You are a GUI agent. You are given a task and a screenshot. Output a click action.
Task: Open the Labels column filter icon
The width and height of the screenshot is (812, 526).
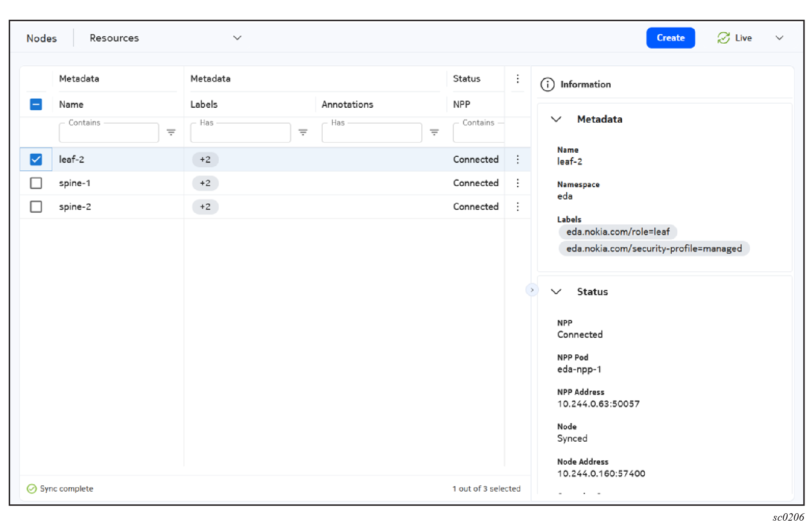(303, 132)
